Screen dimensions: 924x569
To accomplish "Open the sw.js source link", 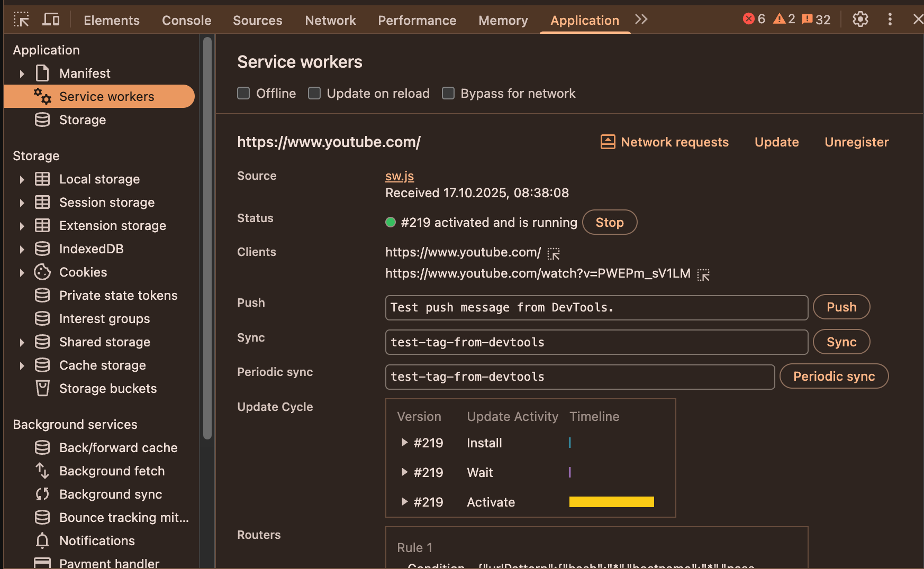I will (x=399, y=176).
